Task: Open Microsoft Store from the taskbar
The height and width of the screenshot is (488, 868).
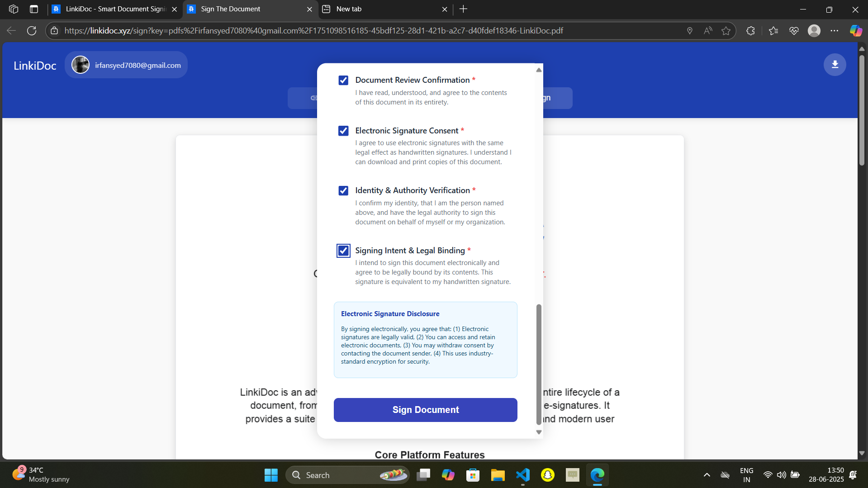Action: click(473, 475)
